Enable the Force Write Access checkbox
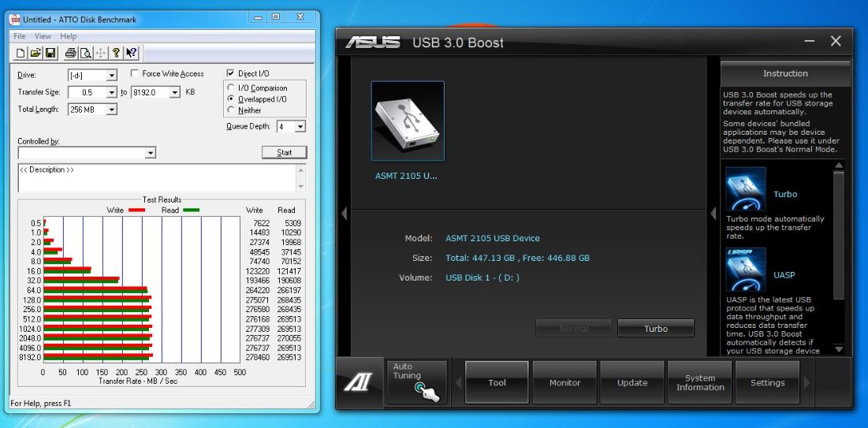Image resolution: width=868 pixels, height=428 pixels. tap(135, 74)
